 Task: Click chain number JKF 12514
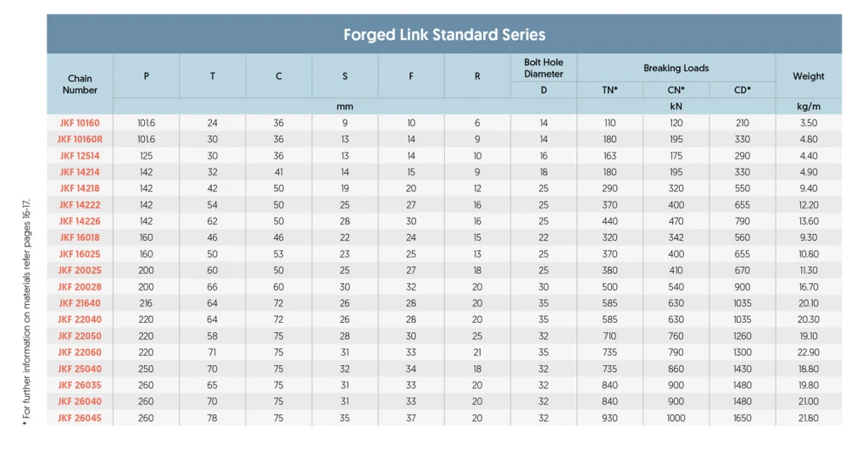point(80,156)
